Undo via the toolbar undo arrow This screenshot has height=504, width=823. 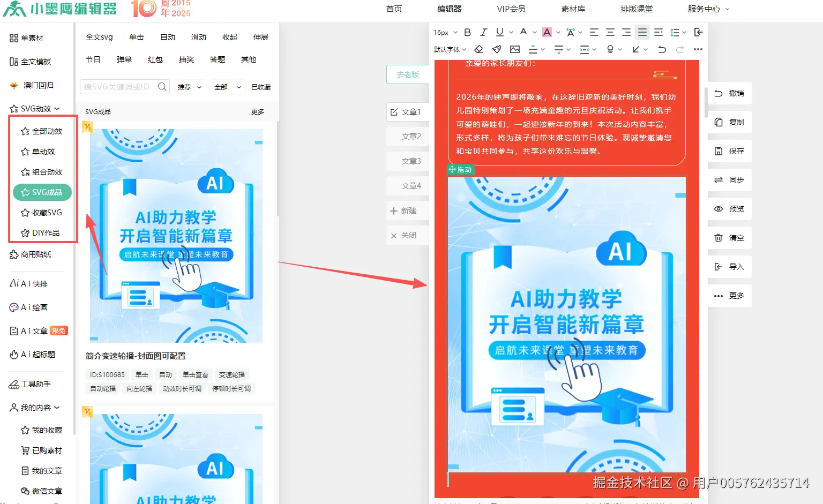click(x=662, y=49)
